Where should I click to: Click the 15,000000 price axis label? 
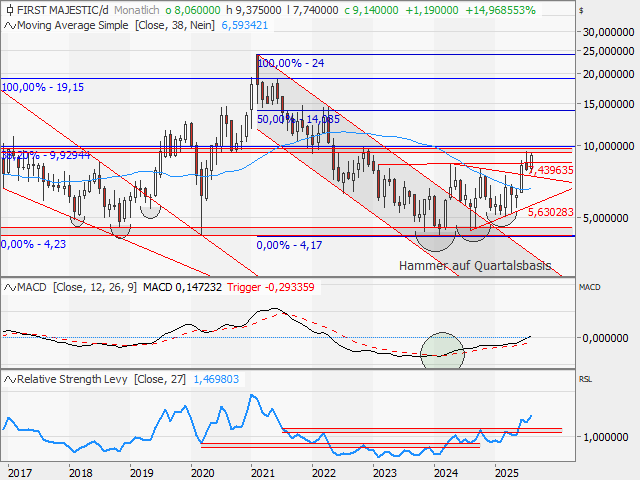click(609, 104)
